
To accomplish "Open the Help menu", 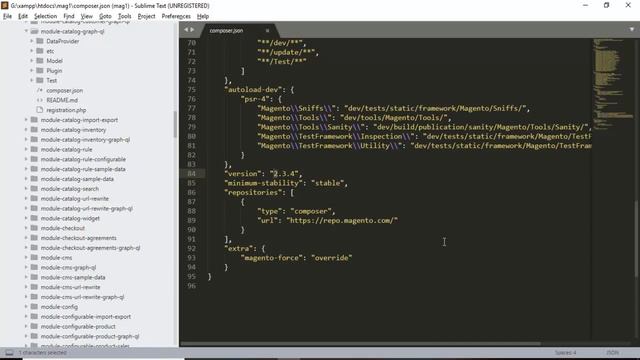I will coord(203,16).
